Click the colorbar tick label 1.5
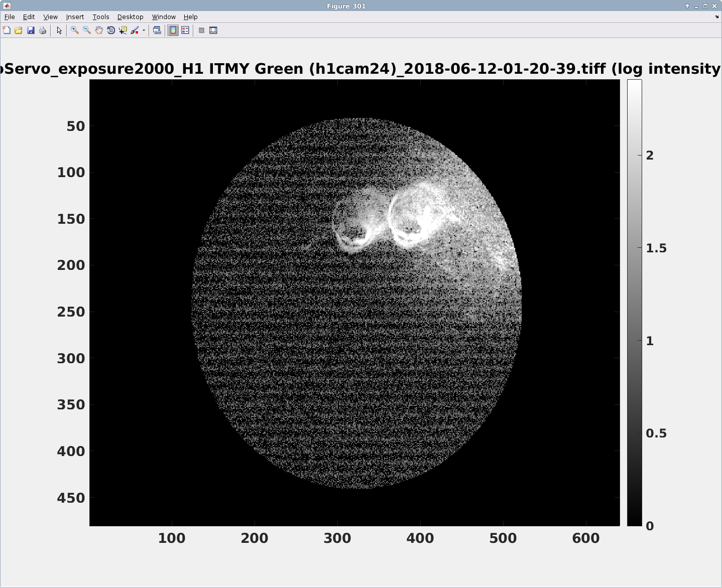The image size is (722, 588). pyautogui.click(x=656, y=248)
